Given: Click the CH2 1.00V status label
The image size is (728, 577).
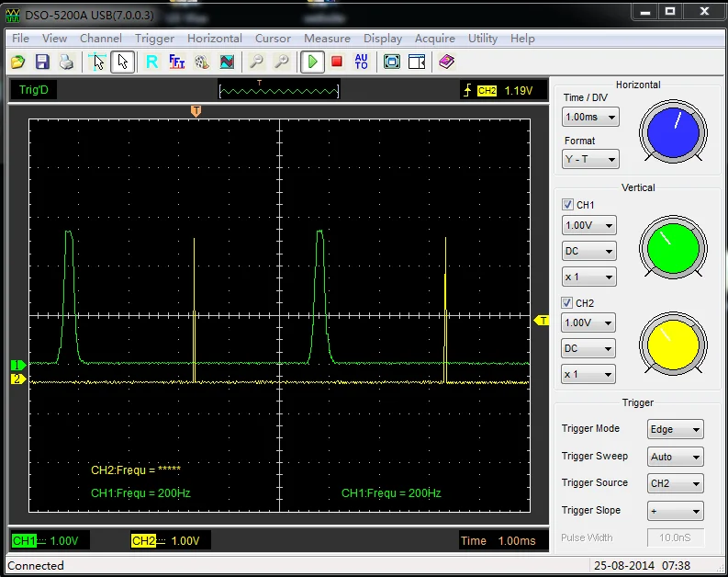Looking at the screenshot, I should click(x=165, y=540).
